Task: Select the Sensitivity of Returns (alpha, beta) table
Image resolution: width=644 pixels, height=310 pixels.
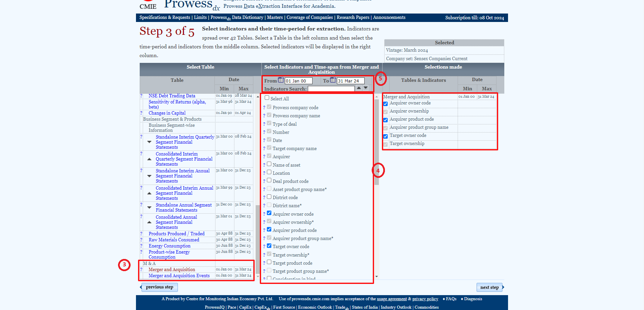Action: click(x=177, y=104)
